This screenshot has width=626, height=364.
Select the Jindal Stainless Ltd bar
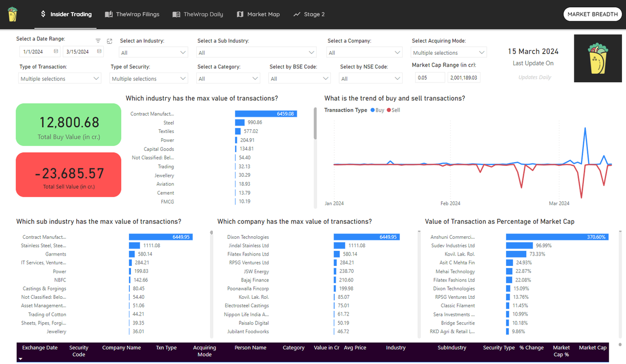tap(340, 246)
